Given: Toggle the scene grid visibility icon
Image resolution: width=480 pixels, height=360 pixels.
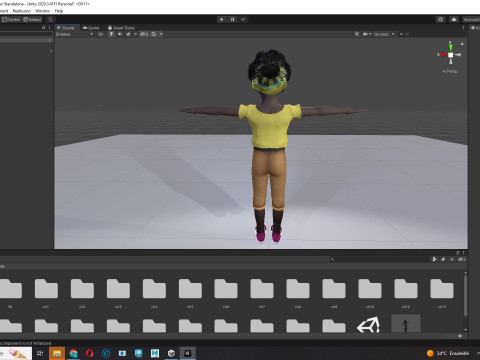Looking at the screenshot, I should [x=154, y=34].
